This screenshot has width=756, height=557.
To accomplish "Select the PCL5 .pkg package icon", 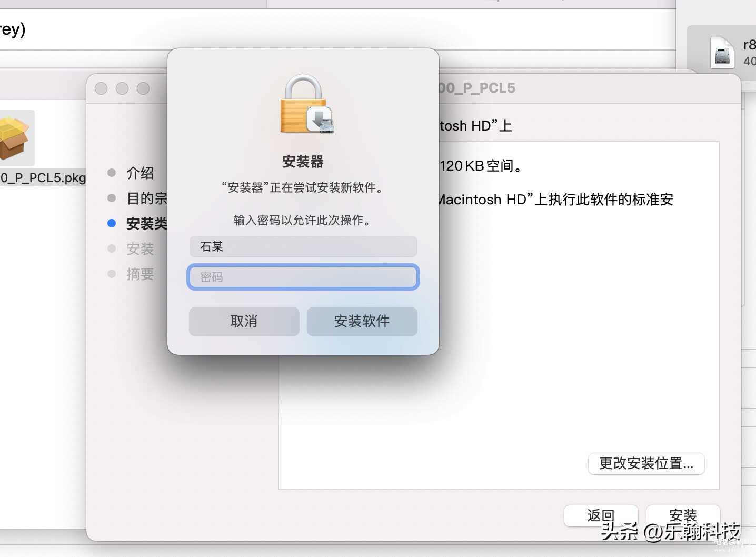I will click(14, 138).
